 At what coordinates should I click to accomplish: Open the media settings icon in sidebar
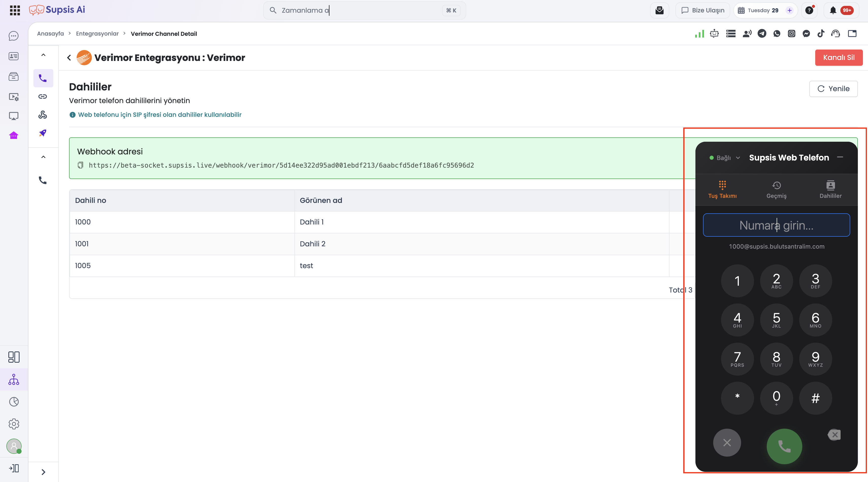click(13, 97)
